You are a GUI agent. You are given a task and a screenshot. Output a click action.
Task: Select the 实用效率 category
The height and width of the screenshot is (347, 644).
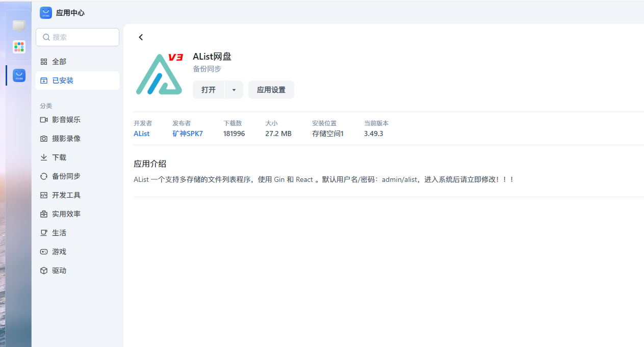[x=78, y=214]
